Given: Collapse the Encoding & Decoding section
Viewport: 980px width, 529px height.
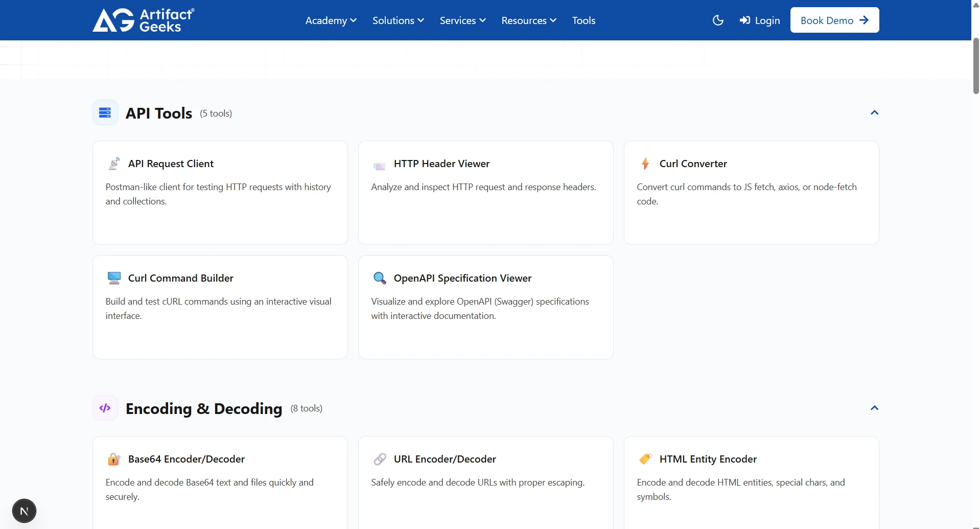Looking at the screenshot, I should (874, 408).
